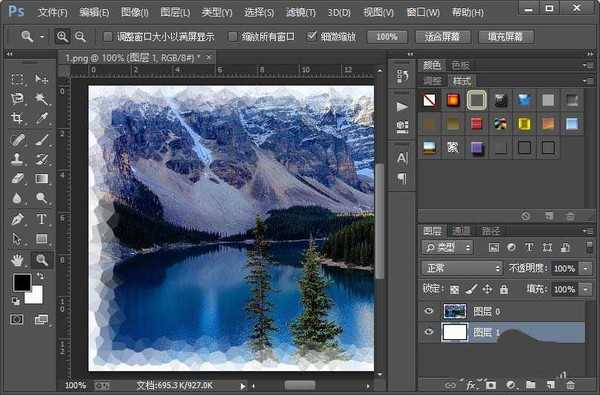Expand the 不透明度 opacity dropdown arrow
600x395 pixels.
[586, 268]
